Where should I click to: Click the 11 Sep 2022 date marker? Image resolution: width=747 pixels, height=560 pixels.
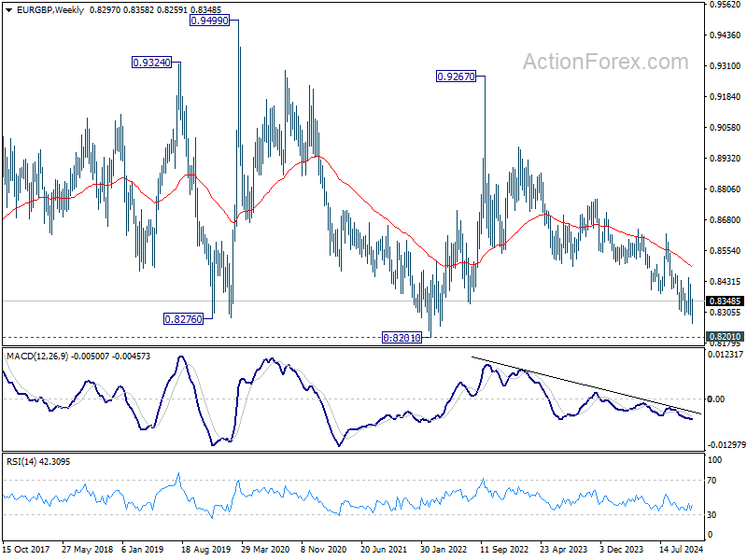tap(504, 549)
